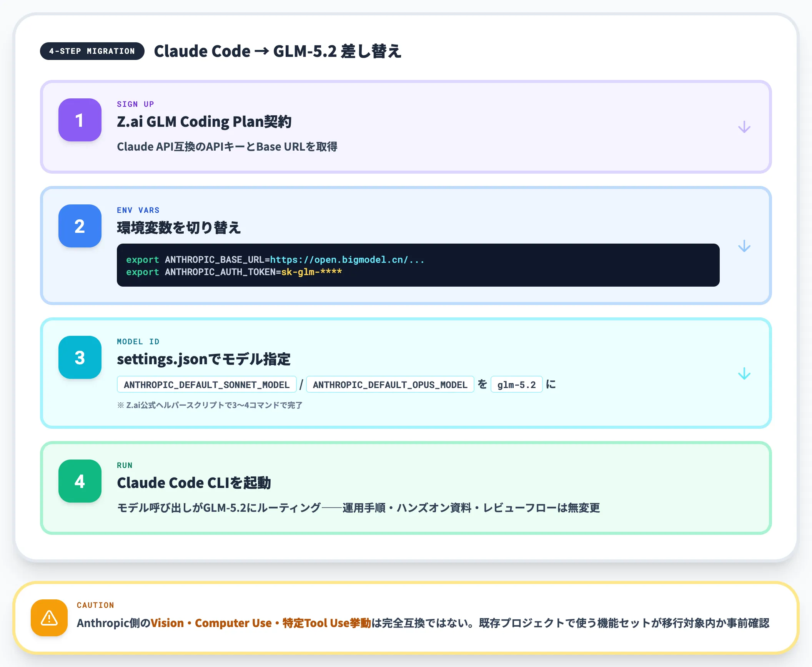The image size is (812, 667).
Task: Click the ANTHROPIC_DEFAULT_SONNET_MODEL code chip
Action: [206, 385]
